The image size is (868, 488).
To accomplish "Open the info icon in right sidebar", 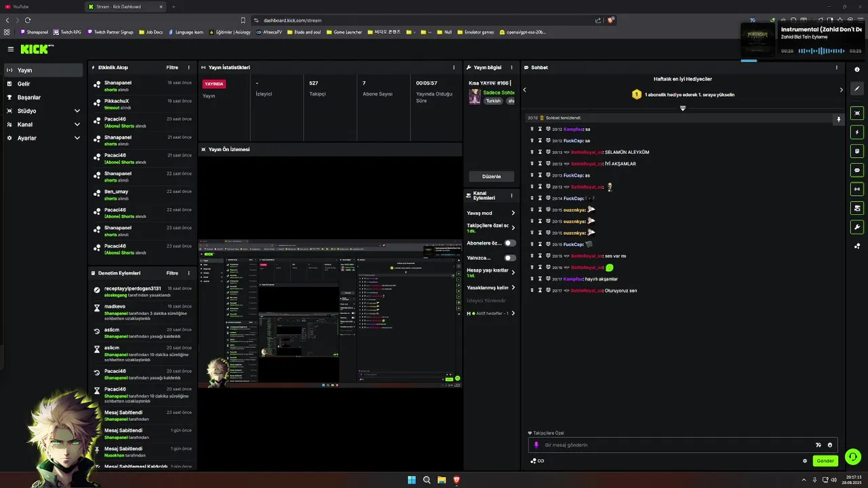I will tap(857, 69).
